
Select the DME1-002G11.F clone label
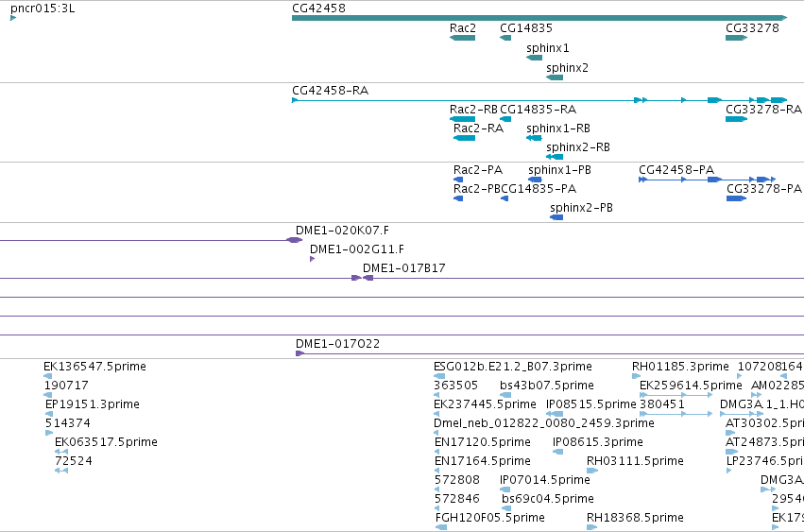coord(357,249)
